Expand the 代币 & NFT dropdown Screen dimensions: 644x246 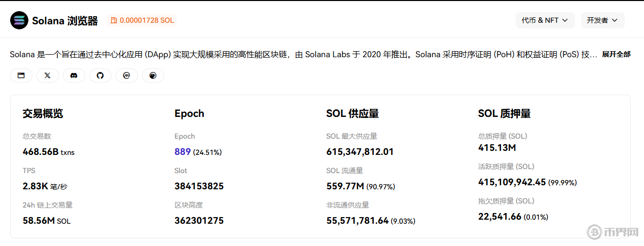click(545, 20)
